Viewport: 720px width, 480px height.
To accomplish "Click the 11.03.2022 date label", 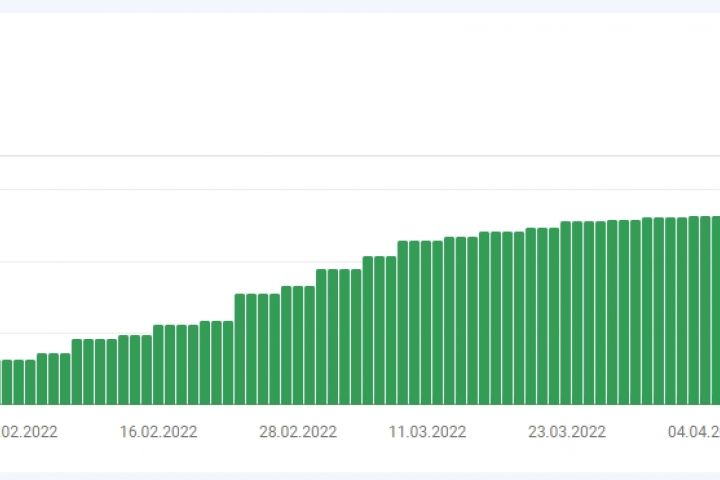I will pyautogui.click(x=428, y=432).
